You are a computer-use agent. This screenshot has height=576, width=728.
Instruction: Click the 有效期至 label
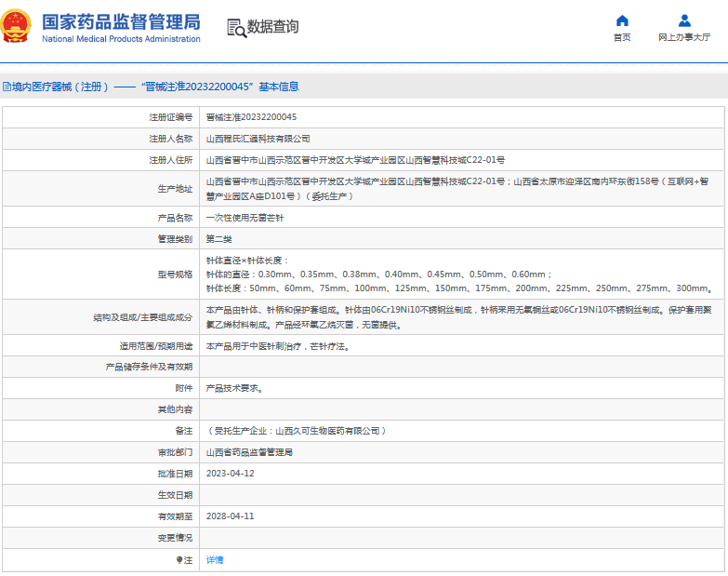[175, 516]
